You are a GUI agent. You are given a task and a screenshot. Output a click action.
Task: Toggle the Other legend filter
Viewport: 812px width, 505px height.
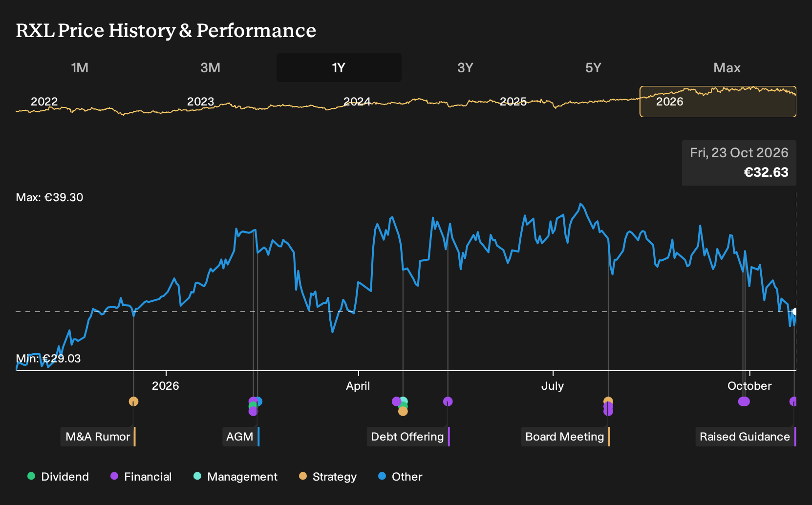pos(400,477)
